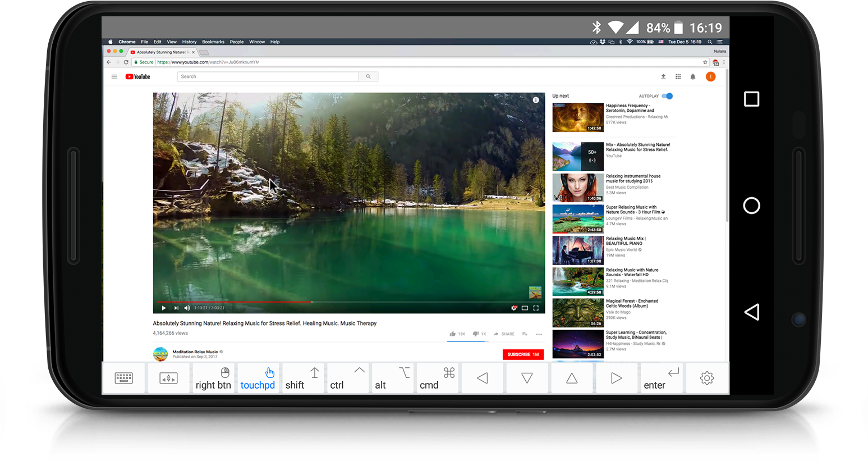868x461 pixels.
Task: Click the SUBSCRIBE button
Action: point(522,354)
